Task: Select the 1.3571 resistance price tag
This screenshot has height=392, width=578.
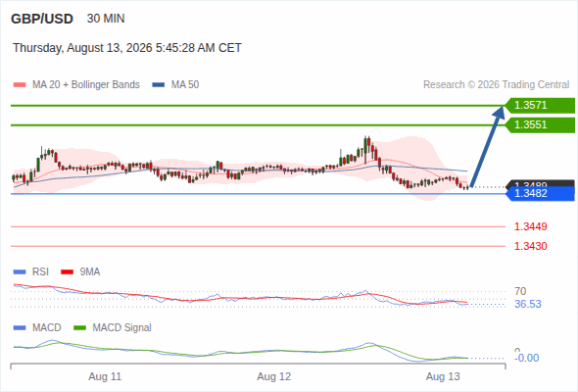Action: click(x=540, y=106)
